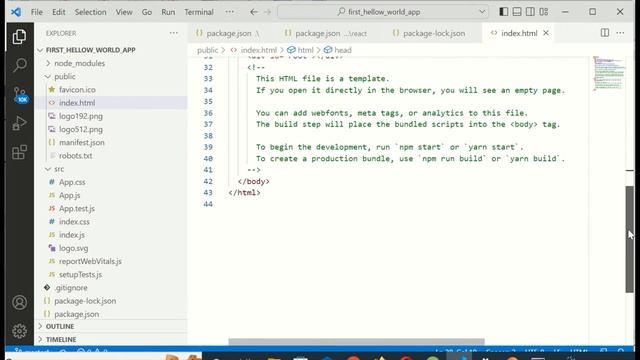640x360 pixels.
Task: Click the VS Code logo icon
Action: pyautogui.click(x=16, y=12)
